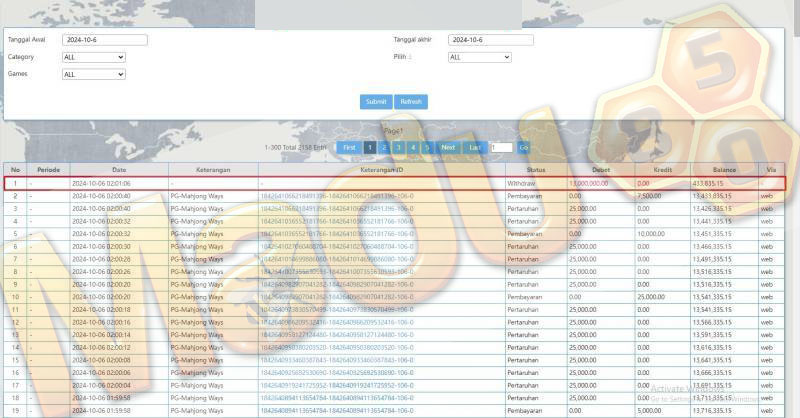Viewport: 800px width, 418px height.
Task: Select page 2 in pagination
Action: [384, 147]
